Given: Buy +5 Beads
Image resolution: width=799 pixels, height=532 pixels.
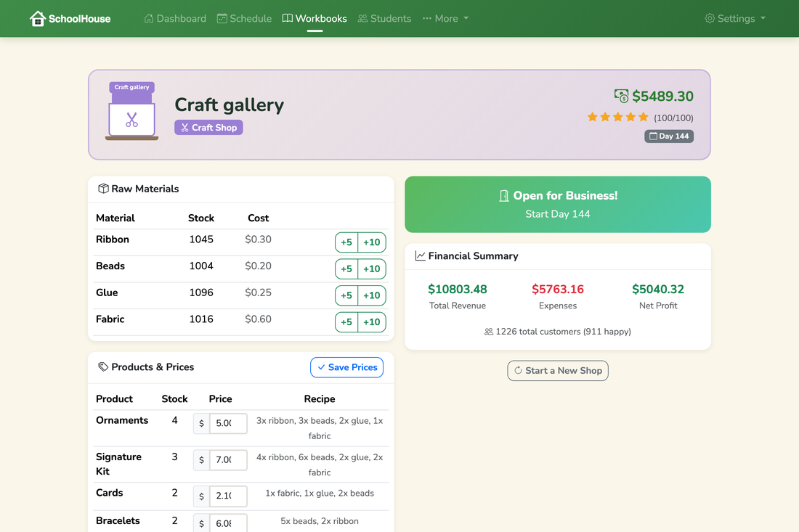Looking at the screenshot, I should point(346,269).
